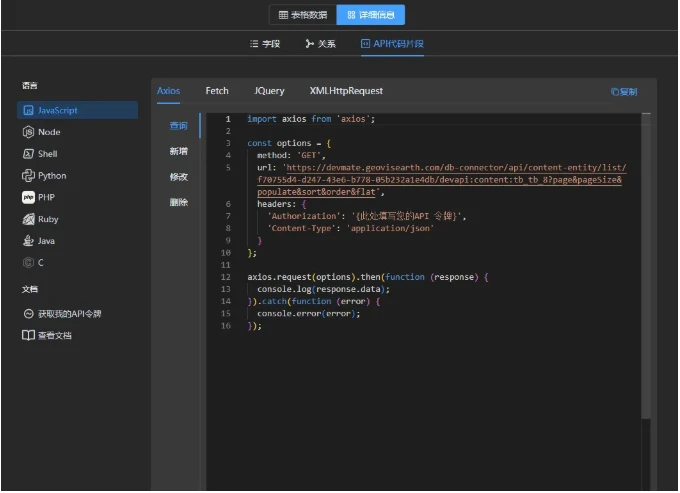Switch to the JQuery tab
The image size is (680, 493).
tap(269, 91)
